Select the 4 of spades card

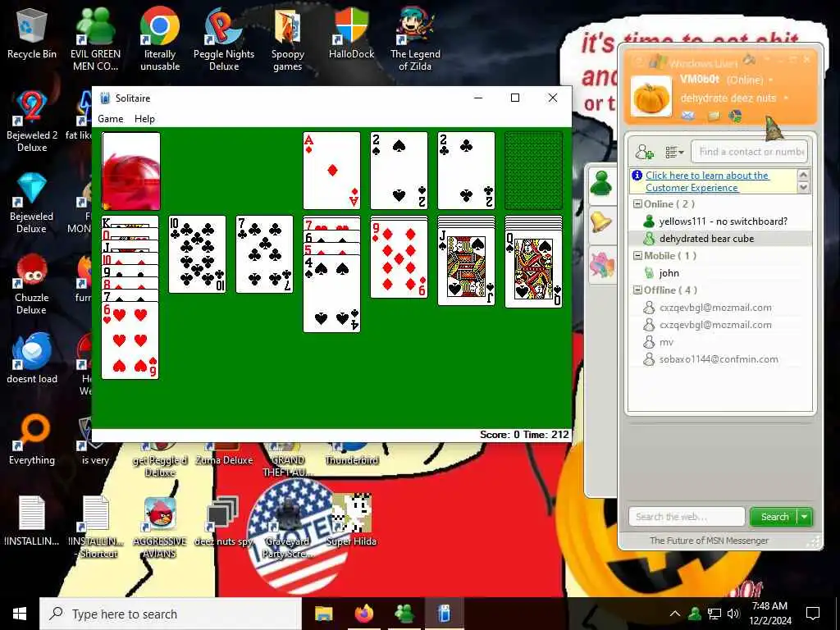tap(331, 294)
